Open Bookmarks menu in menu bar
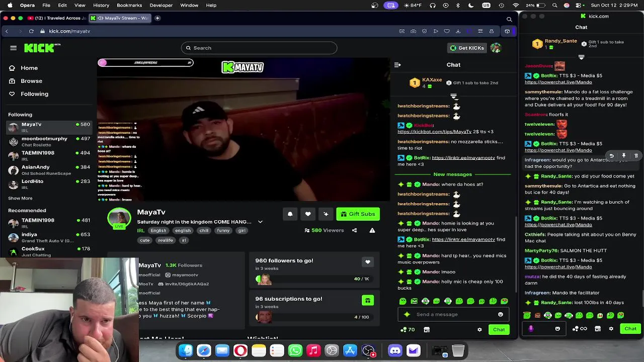 [x=129, y=5]
